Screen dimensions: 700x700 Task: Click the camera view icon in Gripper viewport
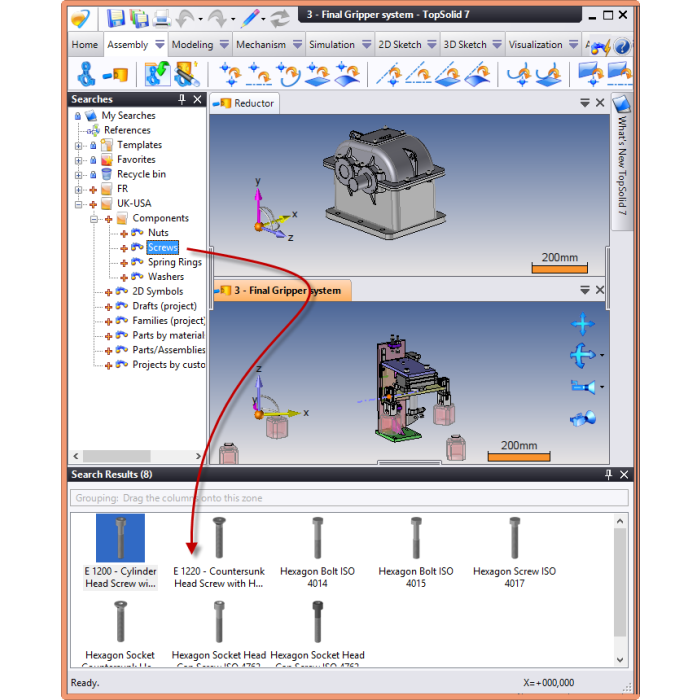tap(583, 387)
